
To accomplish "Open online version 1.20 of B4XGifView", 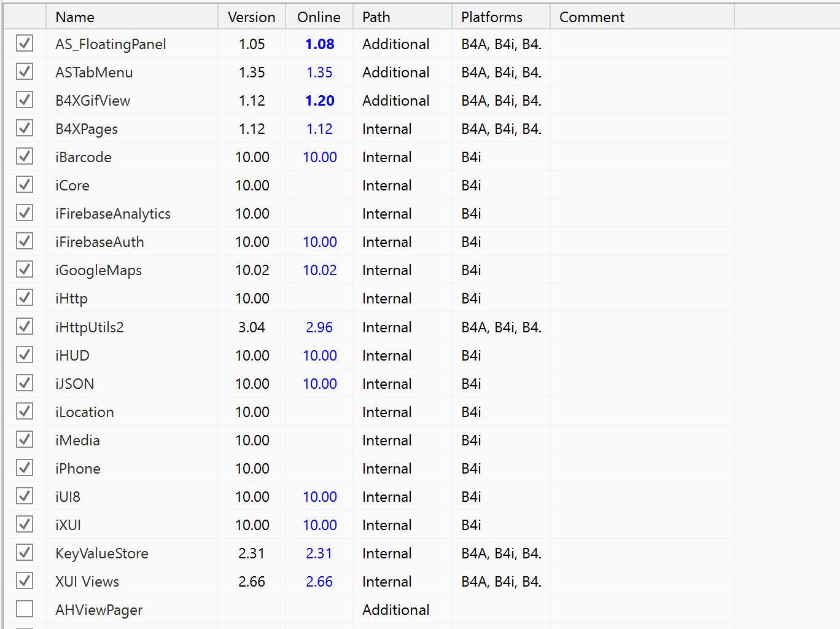I will coord(320,101).
